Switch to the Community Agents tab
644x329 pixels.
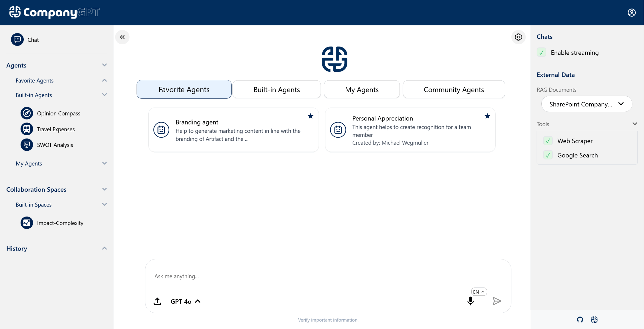click(x=454, y=90)
